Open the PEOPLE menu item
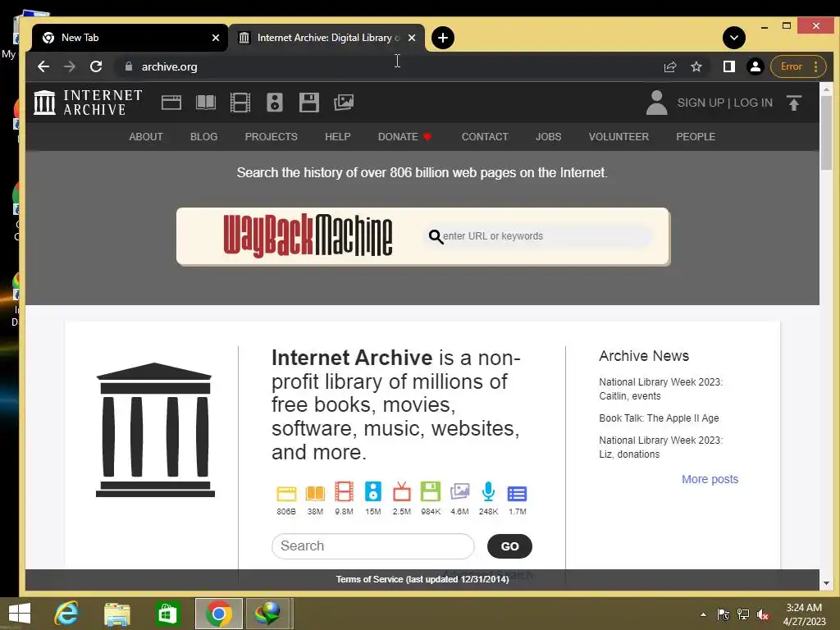 coord(696,137)
